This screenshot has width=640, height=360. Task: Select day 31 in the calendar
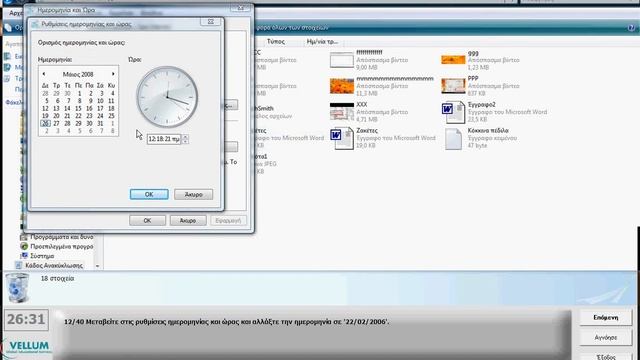(100, 123)
